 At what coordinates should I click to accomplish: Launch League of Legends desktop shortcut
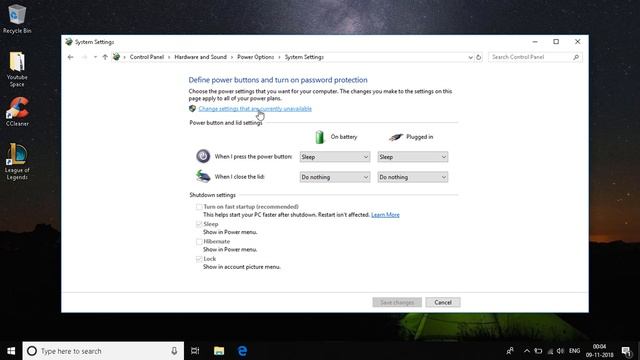[17, 161]
